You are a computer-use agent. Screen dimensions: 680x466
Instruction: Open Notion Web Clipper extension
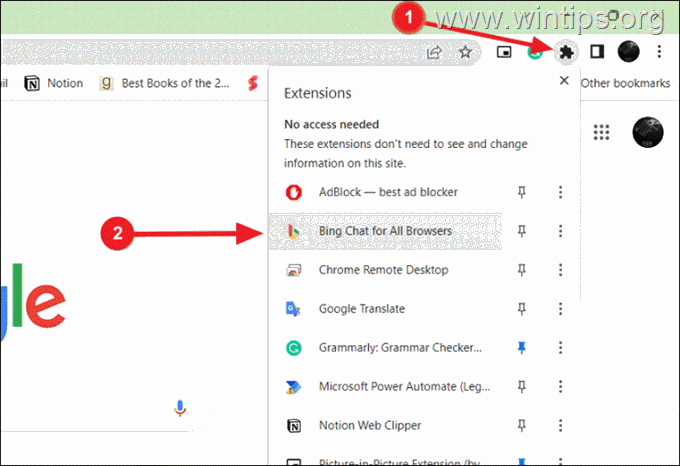point(386,426)
